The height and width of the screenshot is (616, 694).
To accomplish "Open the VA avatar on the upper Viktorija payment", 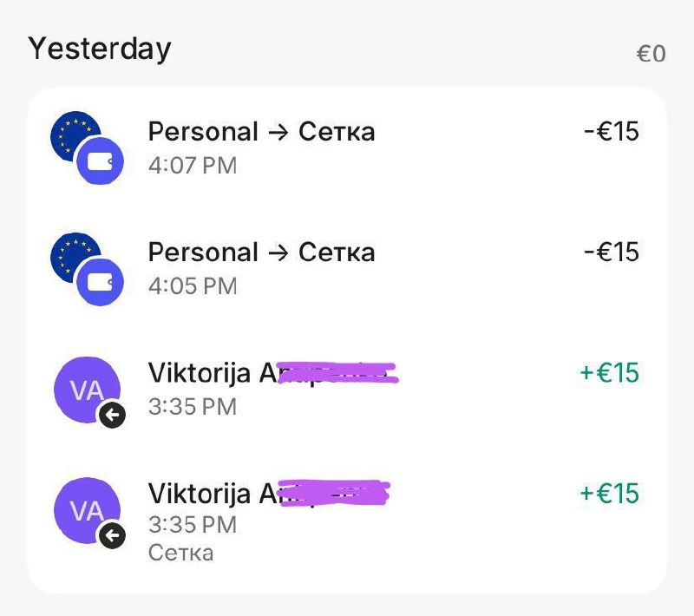I will pyautogui.click(x=83, y=389).
